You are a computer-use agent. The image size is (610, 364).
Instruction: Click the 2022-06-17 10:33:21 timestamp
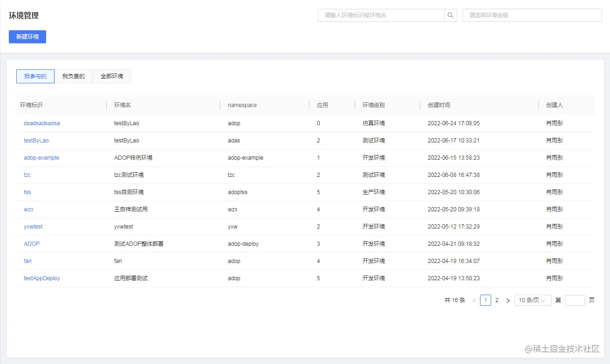pyautogui.click(x=453, y=141)
